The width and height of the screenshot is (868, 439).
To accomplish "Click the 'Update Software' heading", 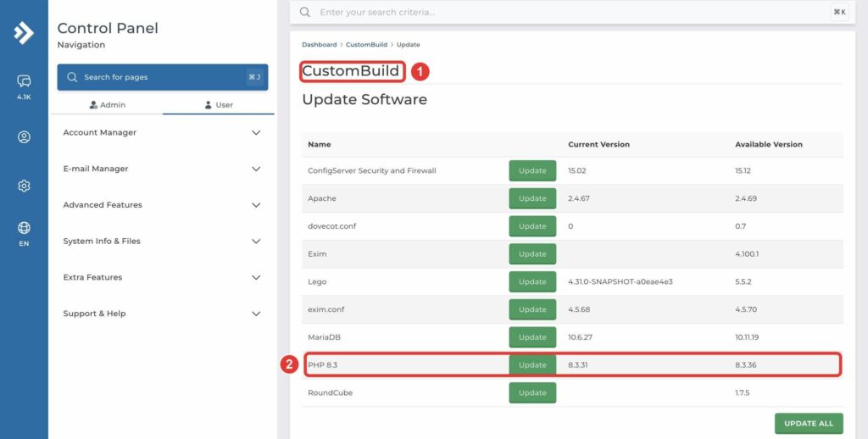I will [x=364, y=100].
